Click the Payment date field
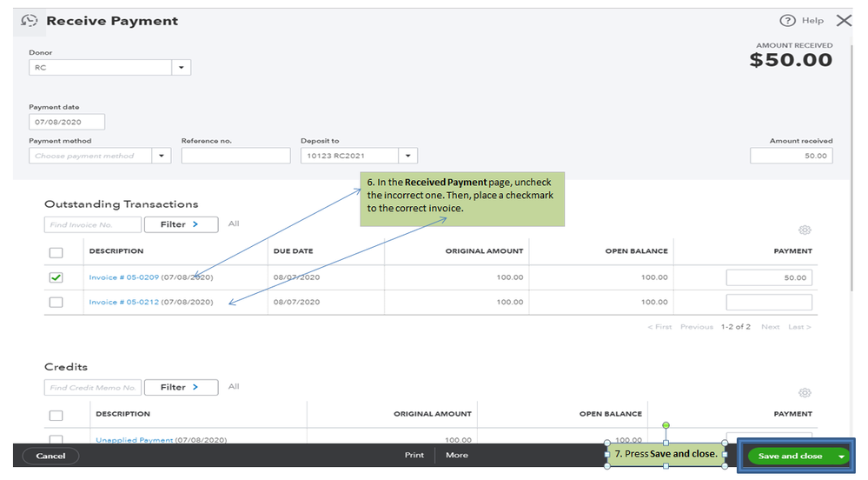This screenshot has height=480, width=868. pos(67,122)
